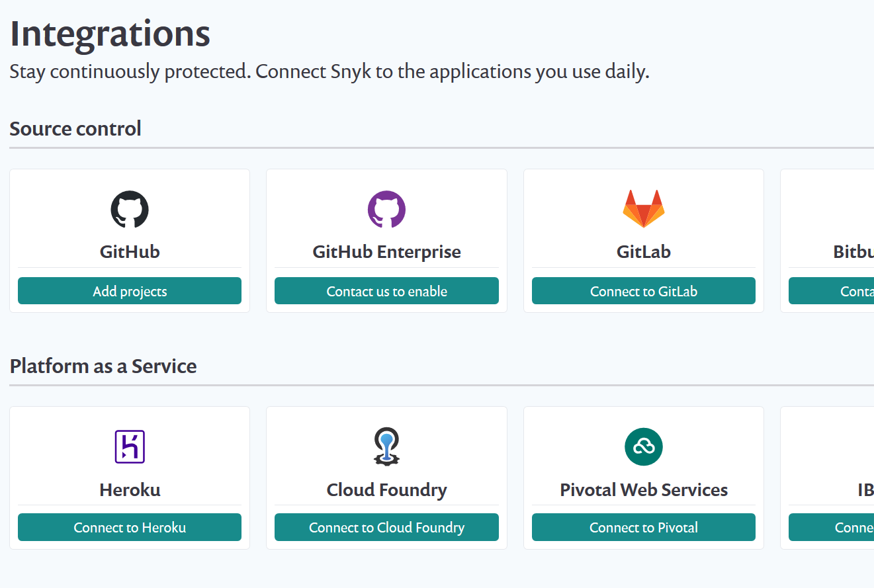Click Contact us to enable for GitHub Enterprise
The image size is (874, 588).
386,291
